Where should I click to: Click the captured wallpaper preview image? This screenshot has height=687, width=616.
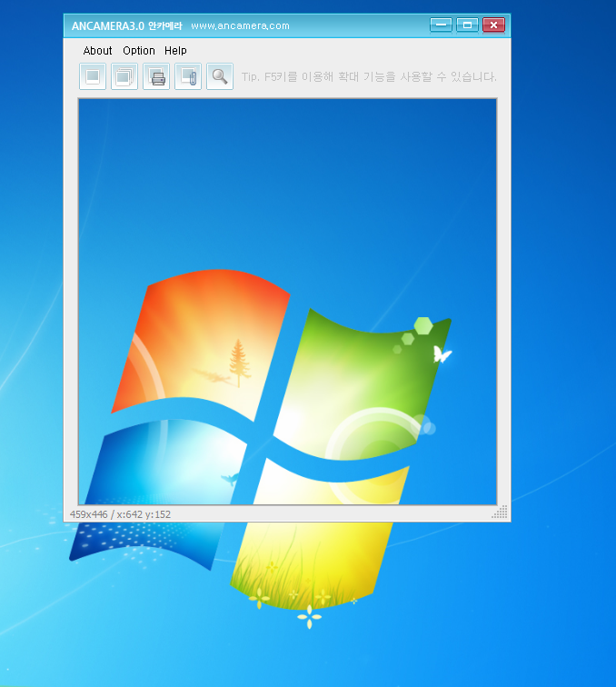[287, 302]
